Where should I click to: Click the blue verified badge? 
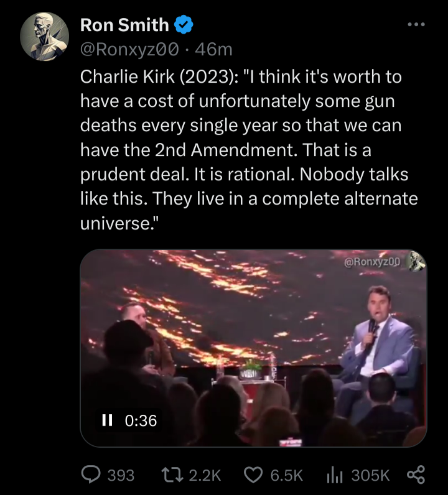click(183, 25)
